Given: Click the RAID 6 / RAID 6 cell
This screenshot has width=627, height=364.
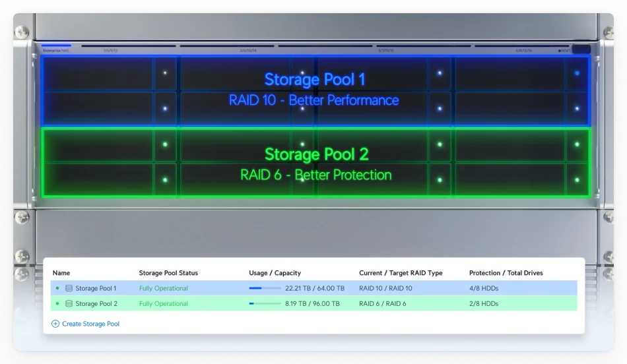Looking at the screenshot, I should point(383,304).
